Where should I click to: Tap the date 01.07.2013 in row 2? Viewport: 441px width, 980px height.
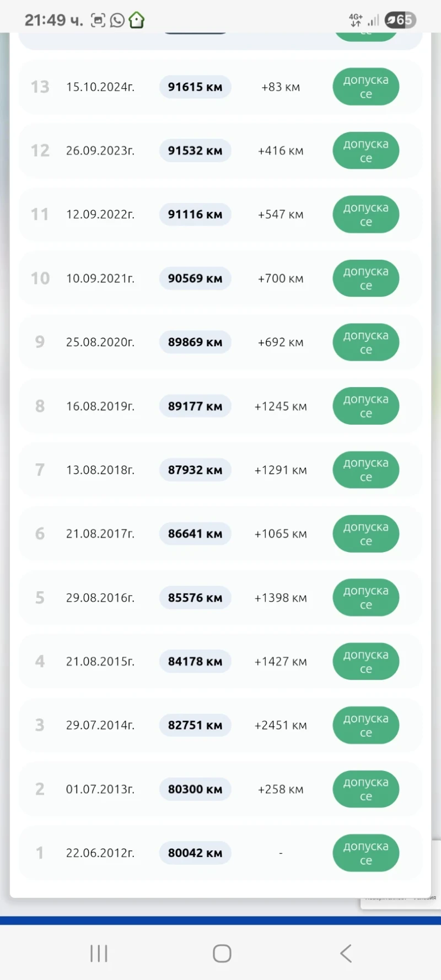point(100,789)
